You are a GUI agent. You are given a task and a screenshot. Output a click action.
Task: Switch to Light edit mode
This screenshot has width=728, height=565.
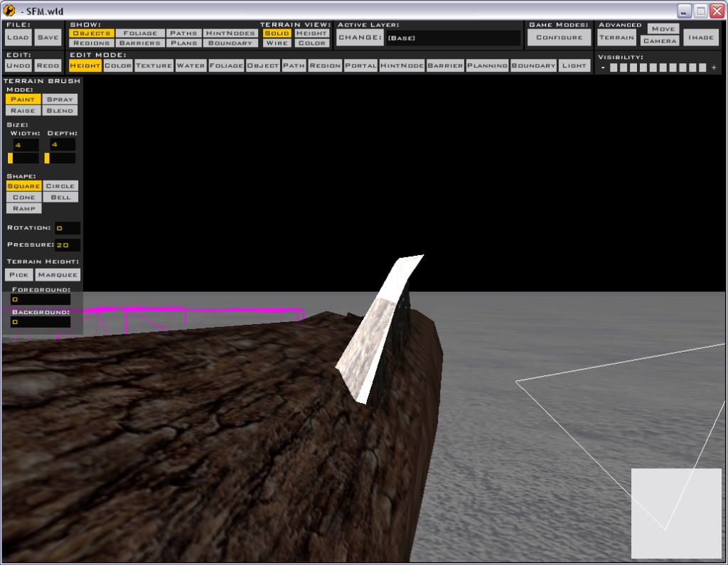pos(574,65)
